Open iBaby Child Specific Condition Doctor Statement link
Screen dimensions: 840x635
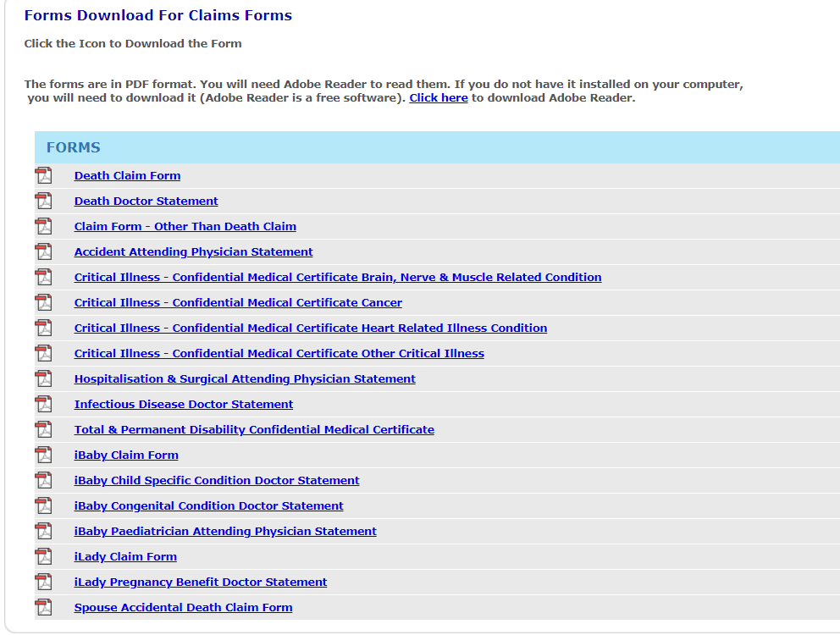[x=217, y=481]
